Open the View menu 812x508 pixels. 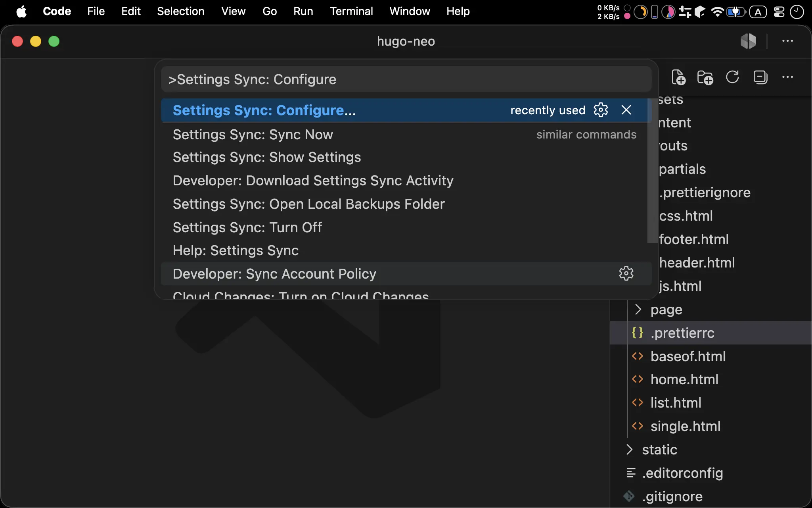[234, 12]
